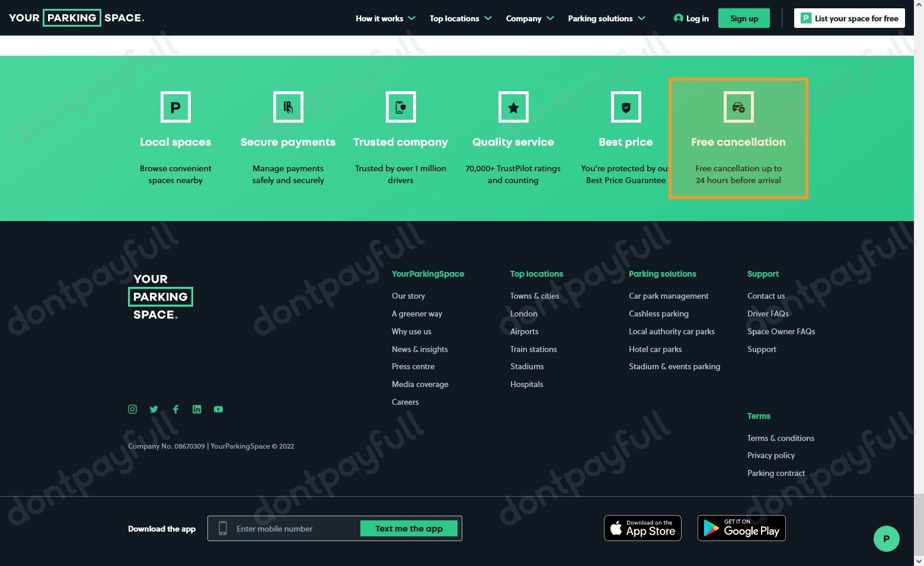The height and width of the screenshot is (566, 924).
Task: Open the Careers link
Action: [x=405, y=402]
